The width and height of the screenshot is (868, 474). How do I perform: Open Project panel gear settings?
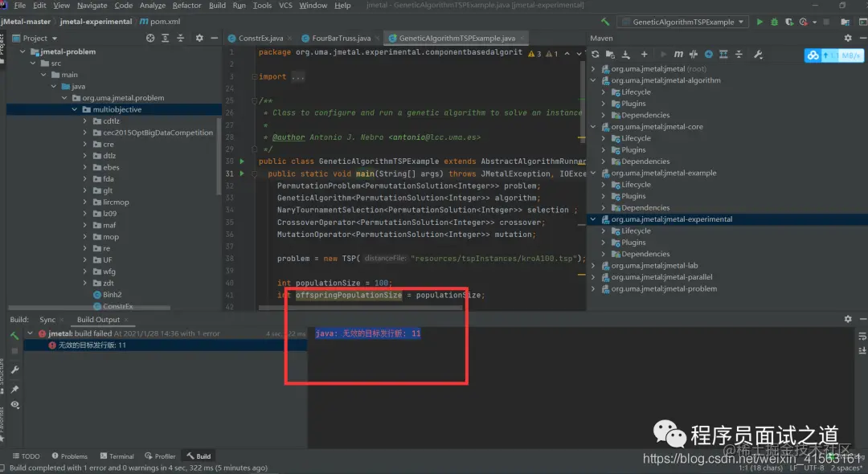199,39
